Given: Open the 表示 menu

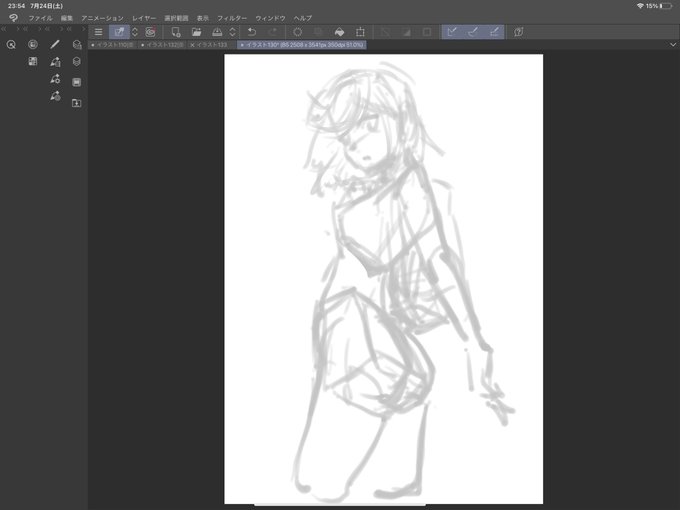Looking at the screenshot, I should [x=203, y=18].
